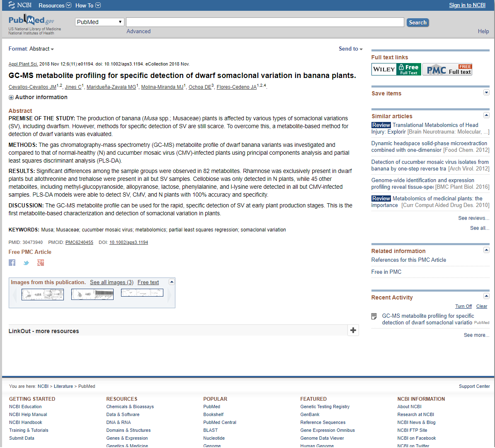This screenshot has width=495, height=448.
Task: Click Sign in to NCBI
Action: [x=467, y=5]
